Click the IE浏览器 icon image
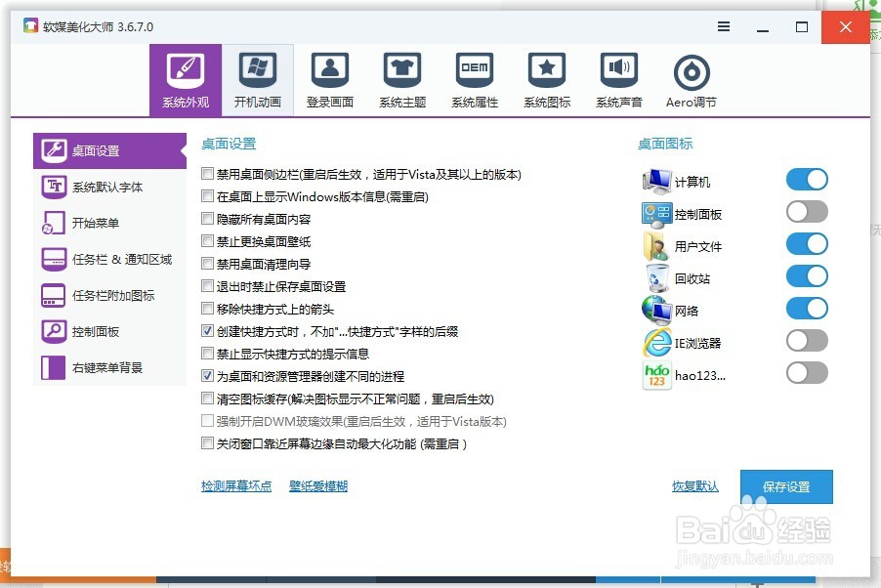The width and height of the screenshot is (881, 588). pyautogui.click(x=656, y=342)
